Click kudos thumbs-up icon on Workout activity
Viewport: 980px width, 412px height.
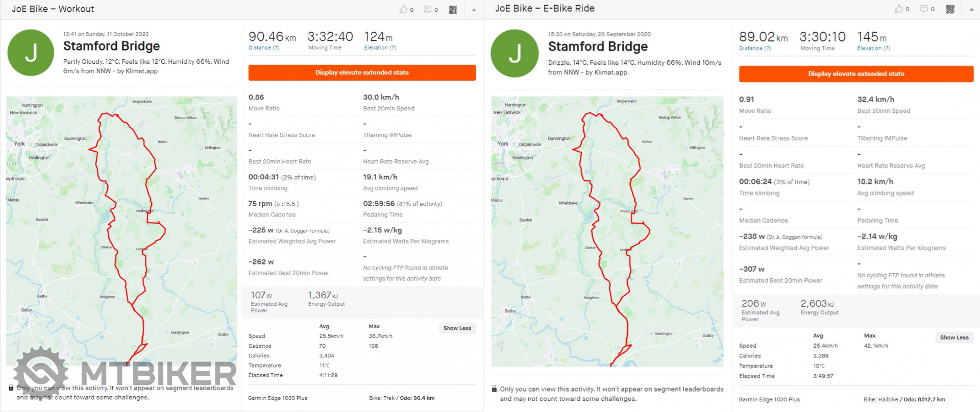click(403, 9)
